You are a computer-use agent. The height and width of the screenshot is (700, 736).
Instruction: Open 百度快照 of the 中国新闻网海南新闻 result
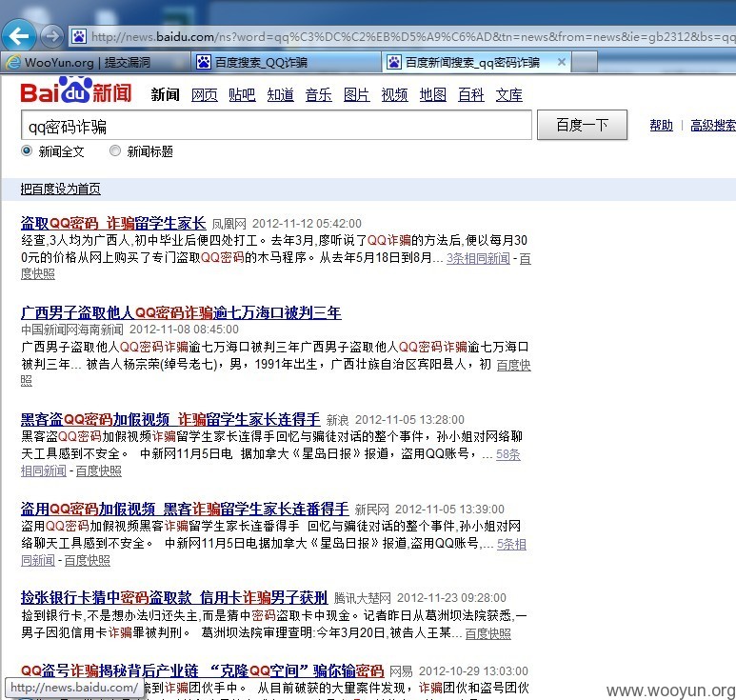pyautogui.click(x=513, y=365)
